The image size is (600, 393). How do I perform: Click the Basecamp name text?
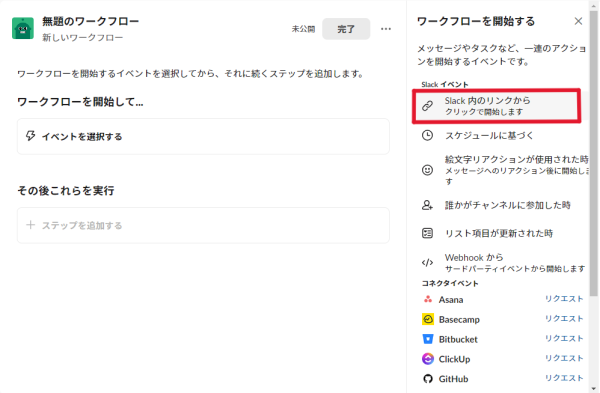point(459,320)
